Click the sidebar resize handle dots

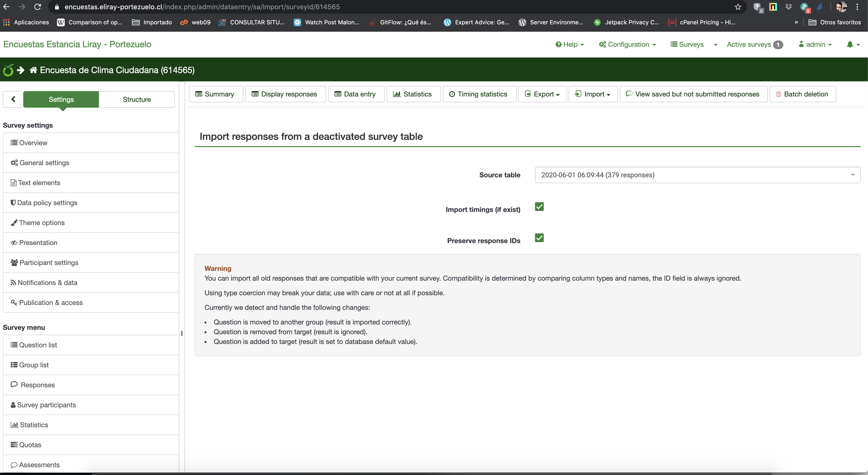click(x=182, y=333)
